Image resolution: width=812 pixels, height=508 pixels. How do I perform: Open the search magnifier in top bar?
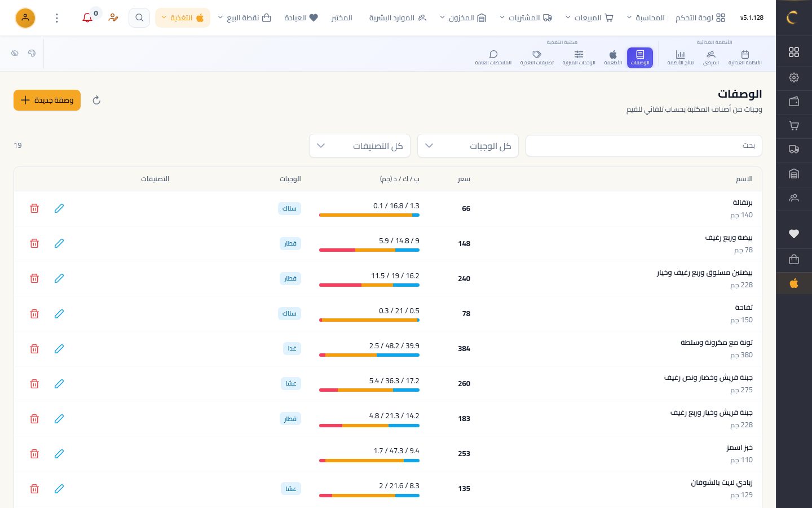pos(139,17)
